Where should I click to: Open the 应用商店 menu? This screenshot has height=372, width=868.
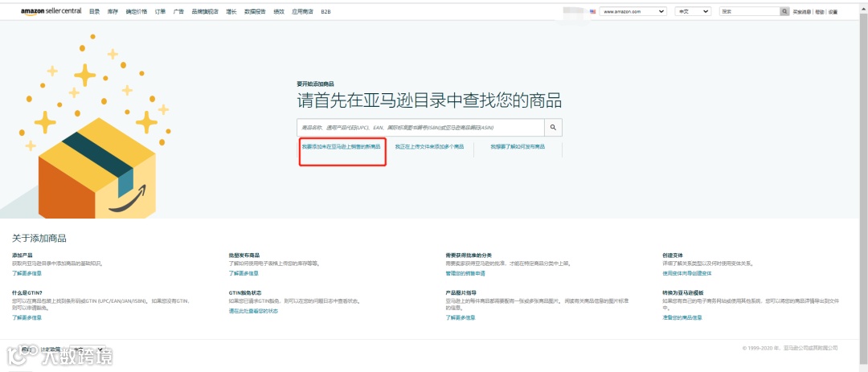point(302,11)
